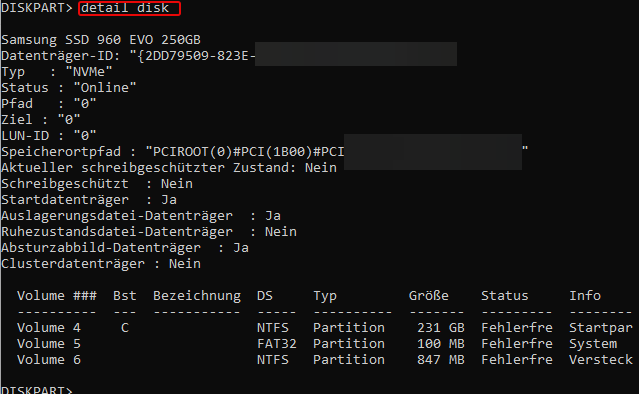Click 'Fehlerfre' status in Volume 6 row
Image resolution: width=639 pixels, height=394 pixels.
tap(517, 359)
